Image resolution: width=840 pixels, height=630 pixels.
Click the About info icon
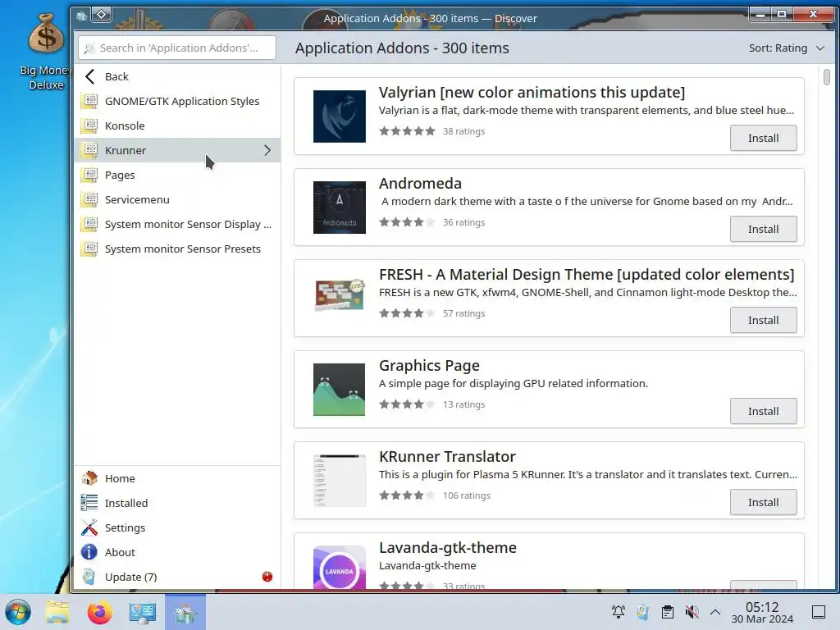pyautogui.click(x=89, y=552)
